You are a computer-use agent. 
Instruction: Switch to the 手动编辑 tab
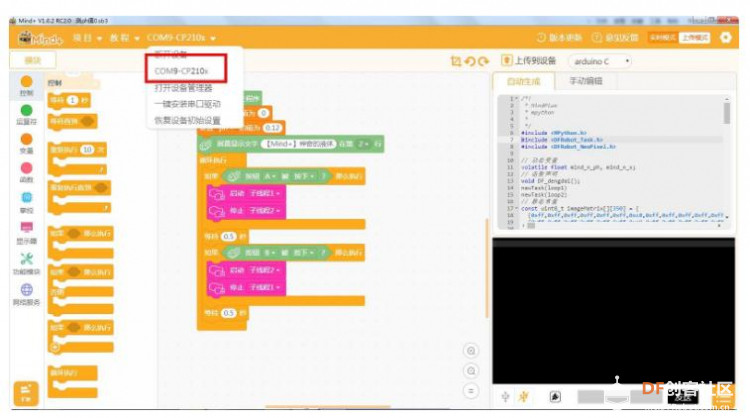(x=585, y=81)
